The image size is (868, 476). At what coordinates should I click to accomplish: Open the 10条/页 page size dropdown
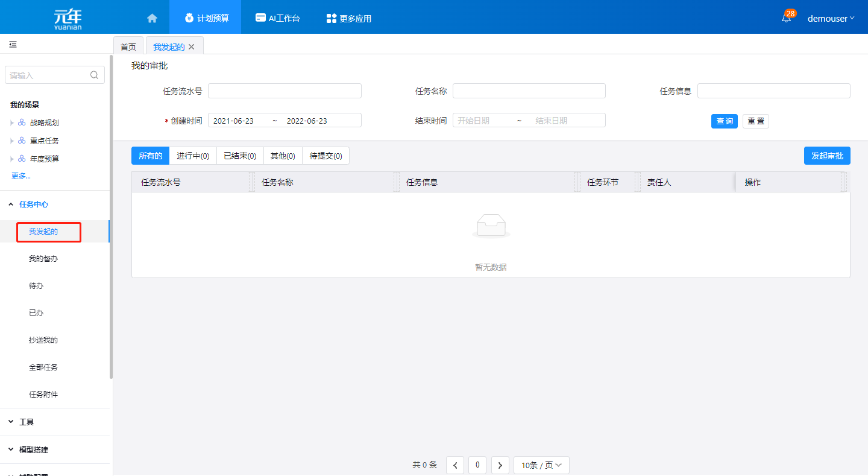point(541,465)
